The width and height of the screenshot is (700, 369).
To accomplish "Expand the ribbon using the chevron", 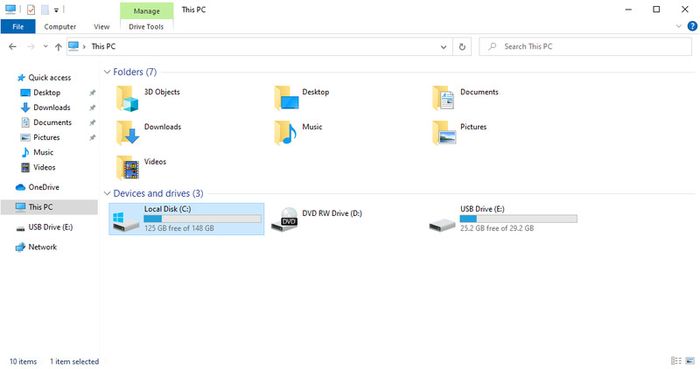I will tap(679, 26).
